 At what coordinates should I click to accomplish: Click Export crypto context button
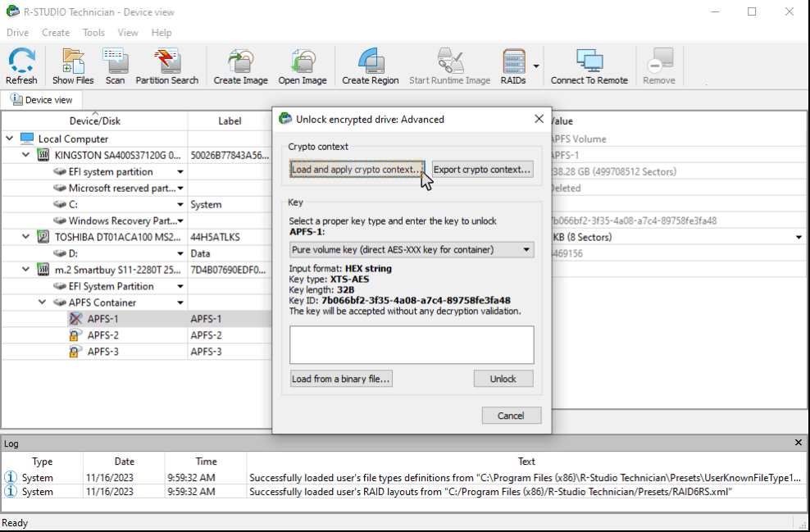pyautogui.click(x=482, y=170)
